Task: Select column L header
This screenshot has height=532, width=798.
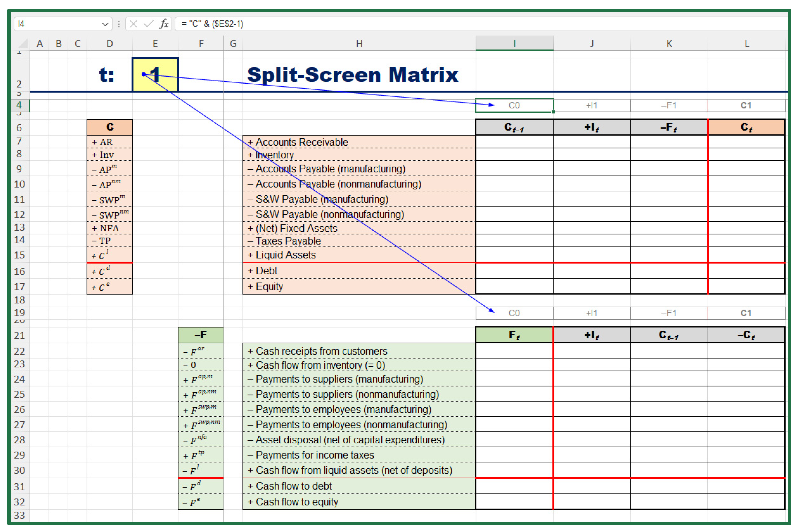Action: 746,43
